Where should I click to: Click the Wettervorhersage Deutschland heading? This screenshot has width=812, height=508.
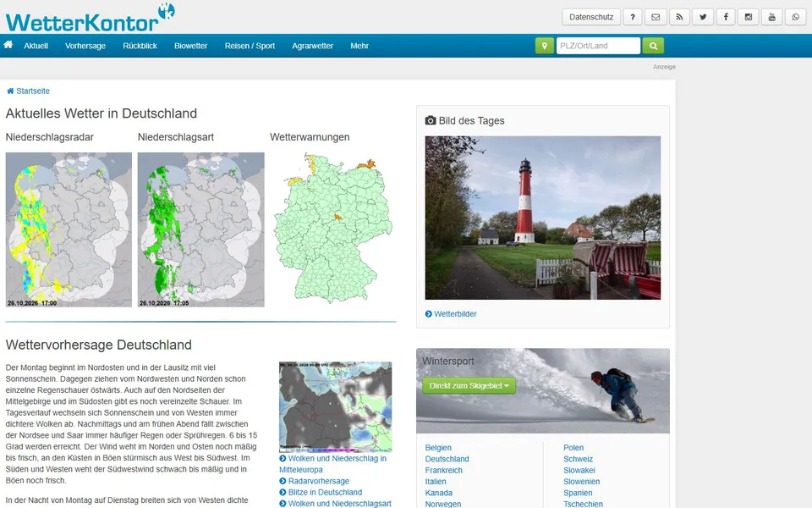(98, 345)
